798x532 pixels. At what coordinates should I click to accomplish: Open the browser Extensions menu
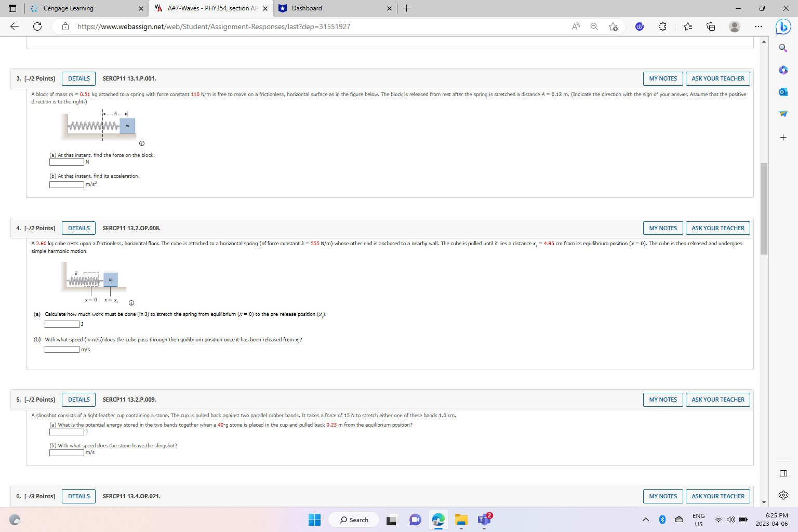pyautogui.click(x=662, y=26)
